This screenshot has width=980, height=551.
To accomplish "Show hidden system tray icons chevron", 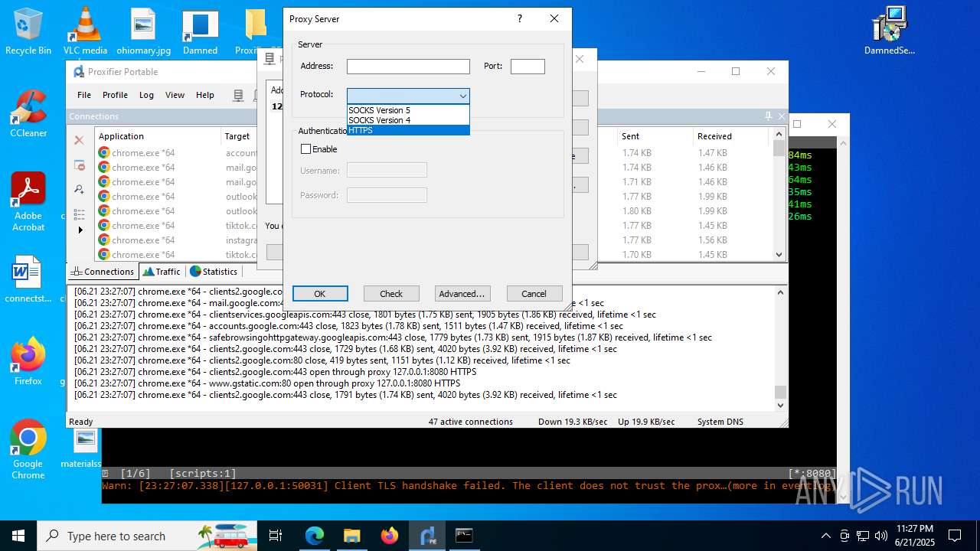I will [x=825, y=536].
